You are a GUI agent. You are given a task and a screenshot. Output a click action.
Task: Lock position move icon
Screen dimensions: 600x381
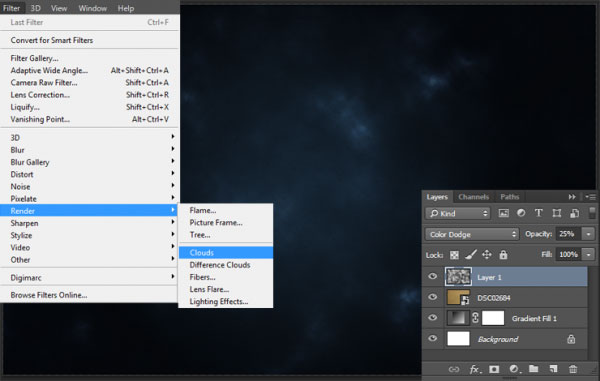click(487, 255)
